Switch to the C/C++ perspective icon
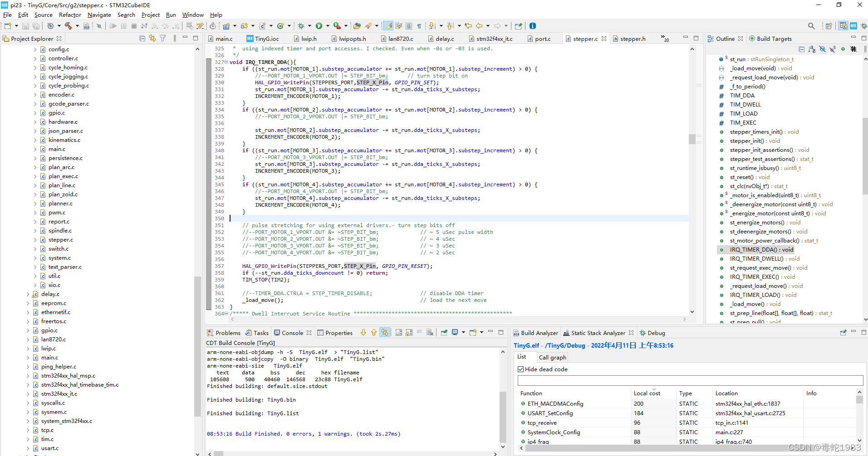Image resolution: width=868 pixels, height=456 pixels. [843, 26]
